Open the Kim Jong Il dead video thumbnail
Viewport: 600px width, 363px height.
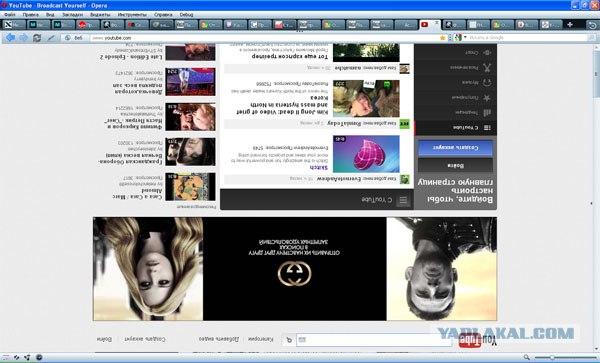pyautogui.click(x=366, y=99)
